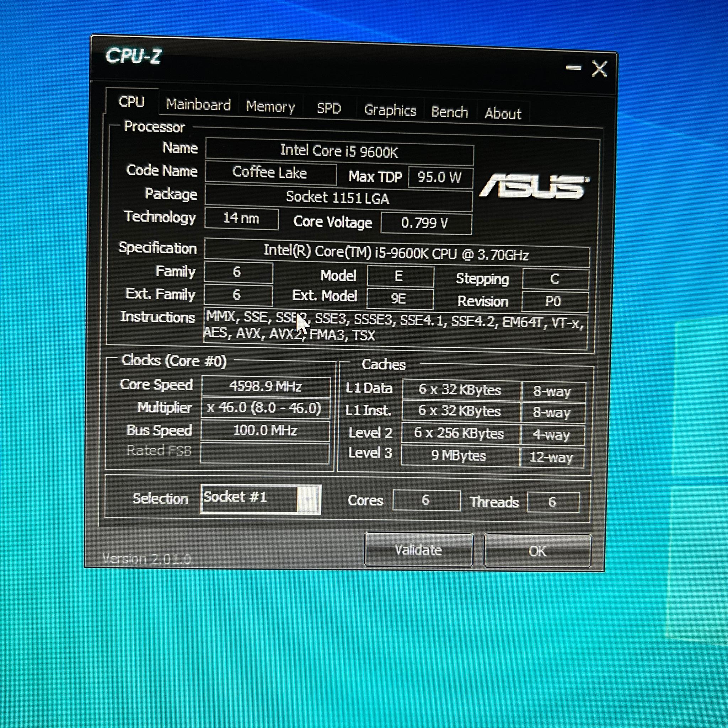The image size is (728, 728).
Task: Click the Validate button
Action: tap(419, 550)
